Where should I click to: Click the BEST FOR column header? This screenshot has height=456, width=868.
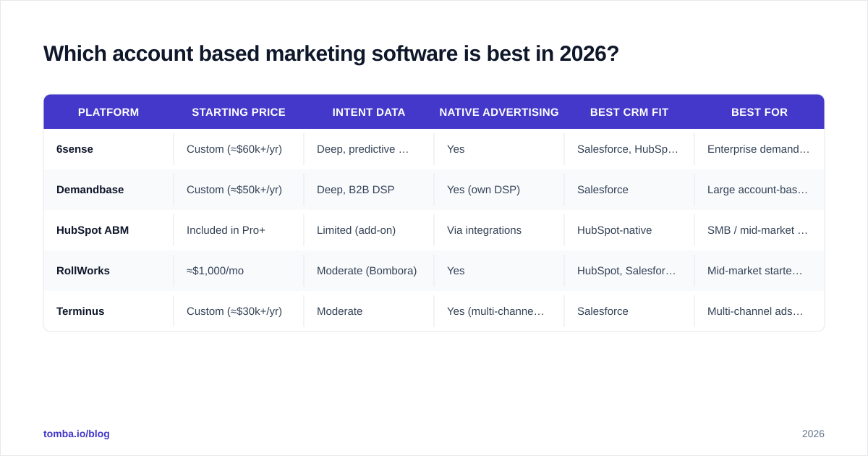[759, 112]
